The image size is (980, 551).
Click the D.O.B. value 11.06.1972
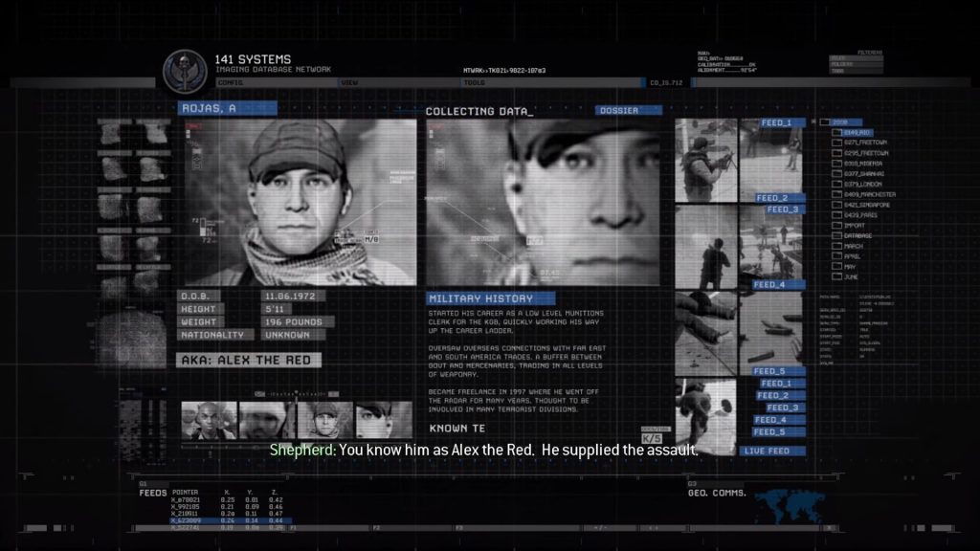[292, 297]
